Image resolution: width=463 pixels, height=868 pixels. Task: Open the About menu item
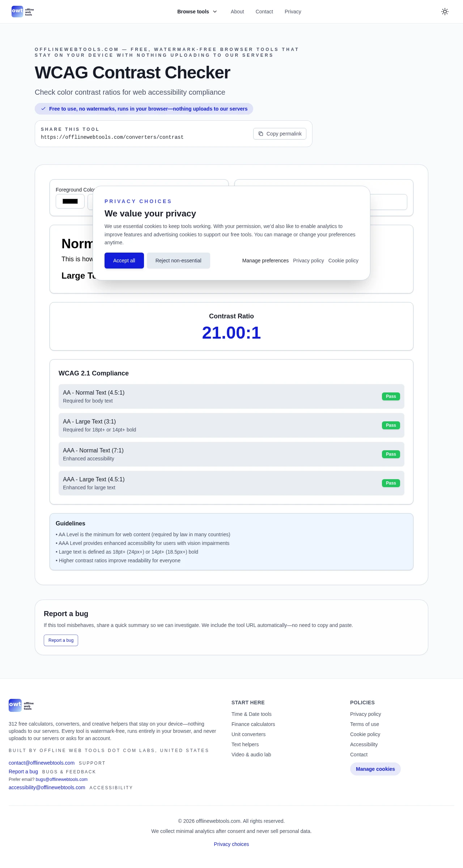point(237,12)
